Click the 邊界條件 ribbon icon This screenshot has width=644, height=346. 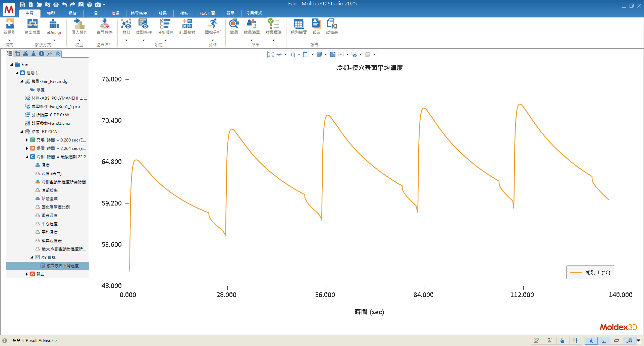(104, 24)
